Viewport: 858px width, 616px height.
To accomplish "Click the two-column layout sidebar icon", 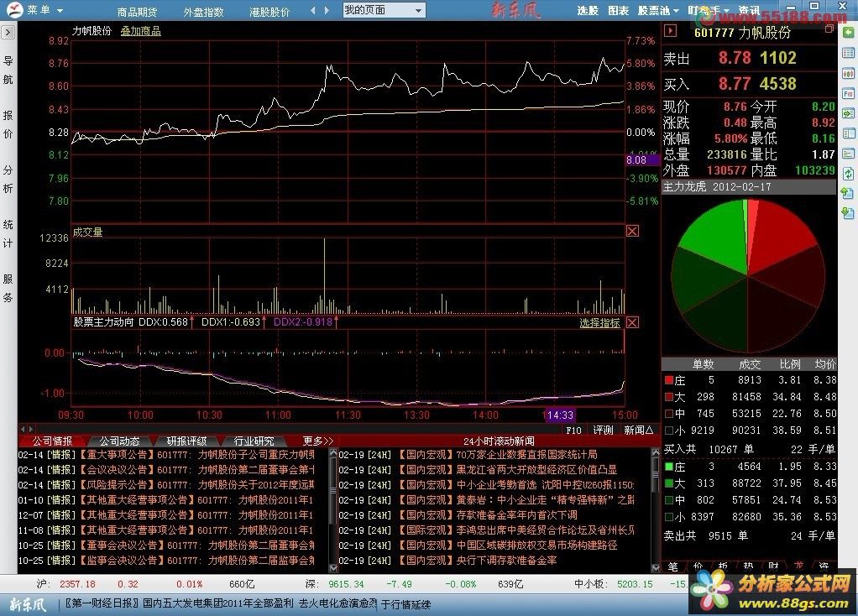I will tap(848, 134).
